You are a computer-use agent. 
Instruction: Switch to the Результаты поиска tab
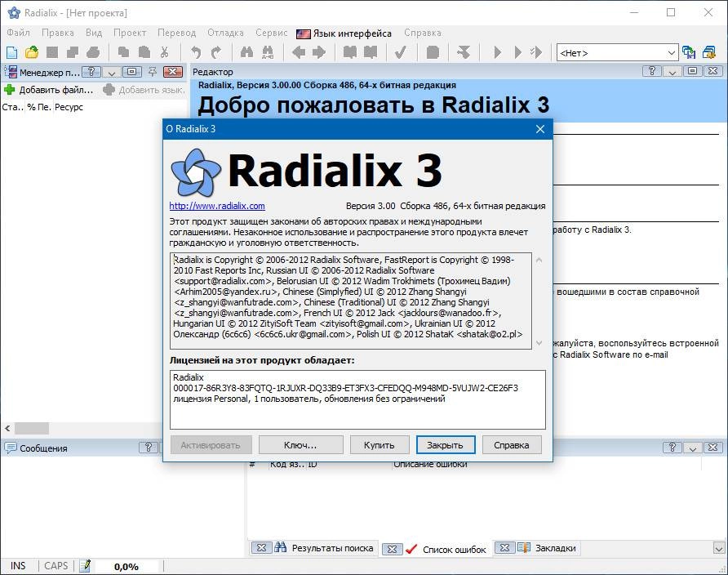[332, 548]
